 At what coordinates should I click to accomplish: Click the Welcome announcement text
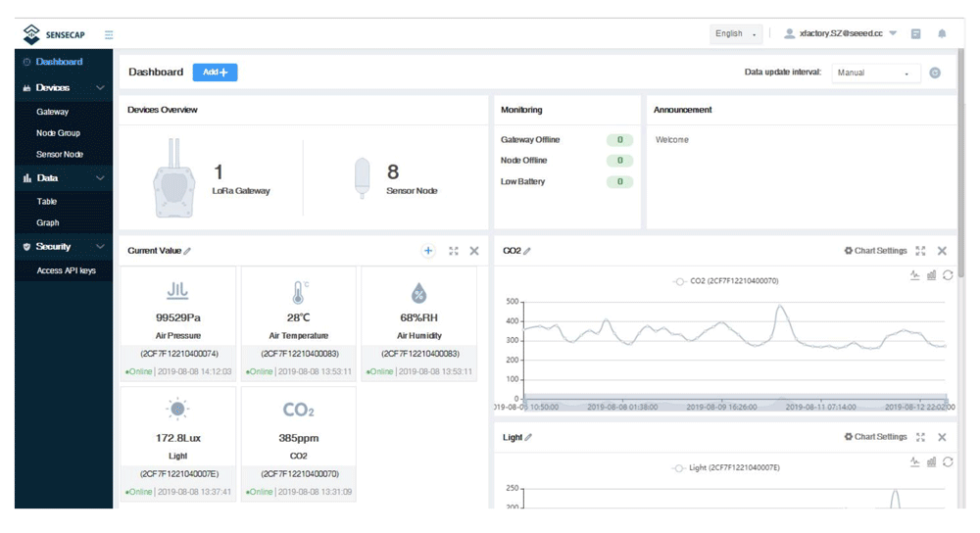click(672, 140)
